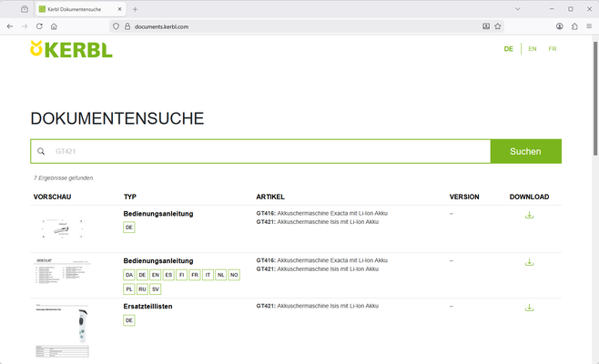Click the VERSION column header

(x=464, y=197)
